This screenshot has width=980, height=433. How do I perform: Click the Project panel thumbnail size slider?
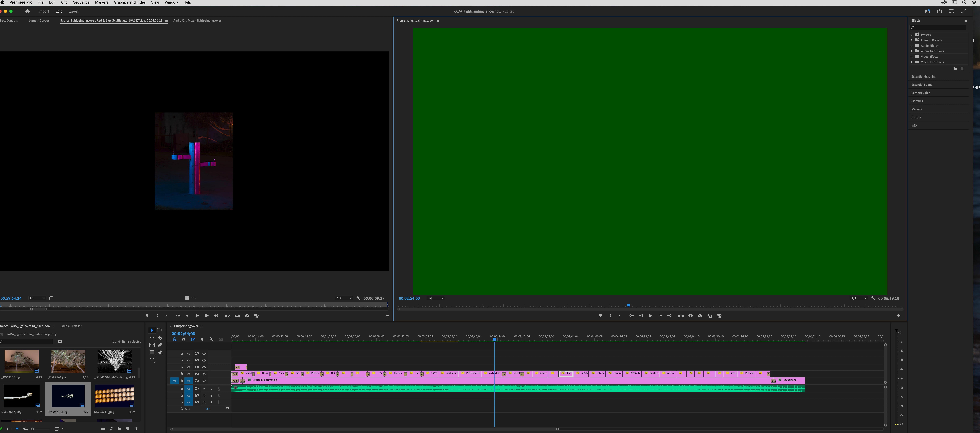[40, 429]
